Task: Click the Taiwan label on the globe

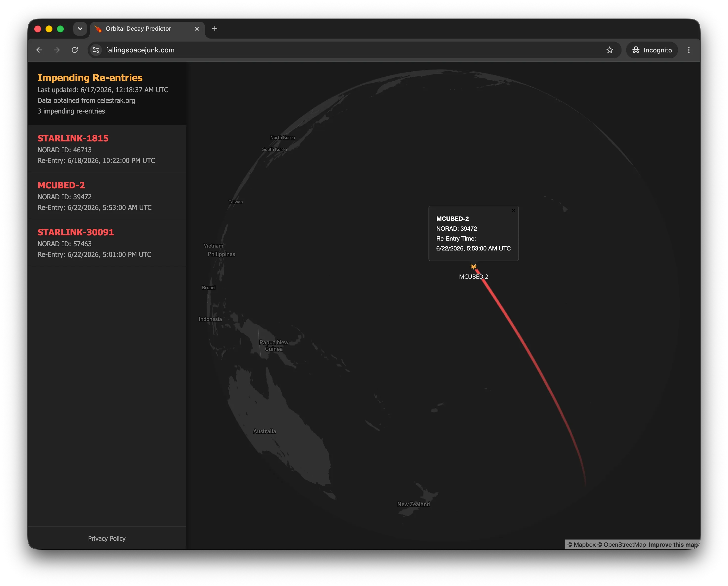Action: tap(236, 202)
